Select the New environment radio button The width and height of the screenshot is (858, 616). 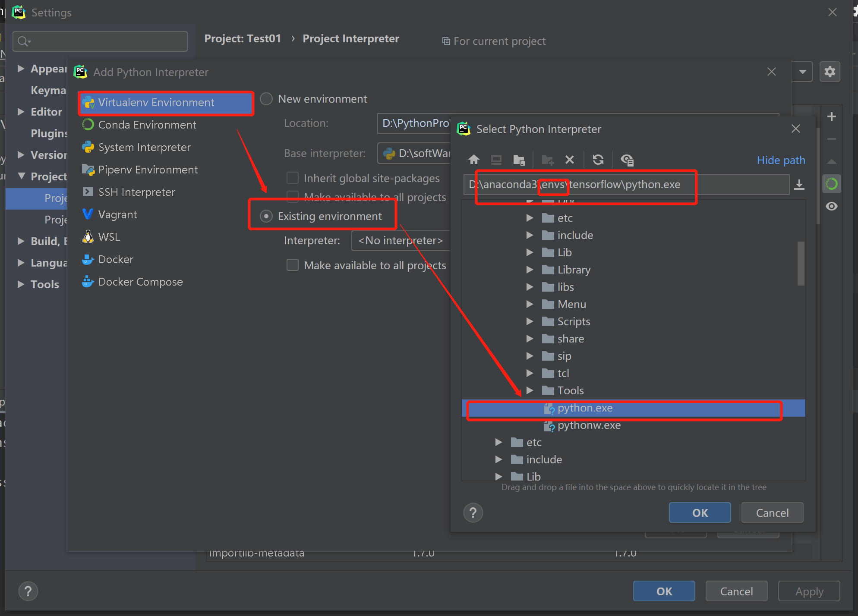tap(266, 99)
